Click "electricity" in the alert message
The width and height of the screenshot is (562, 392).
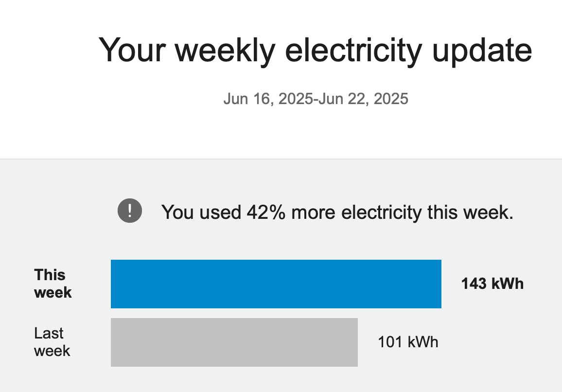tap(381, 213)
